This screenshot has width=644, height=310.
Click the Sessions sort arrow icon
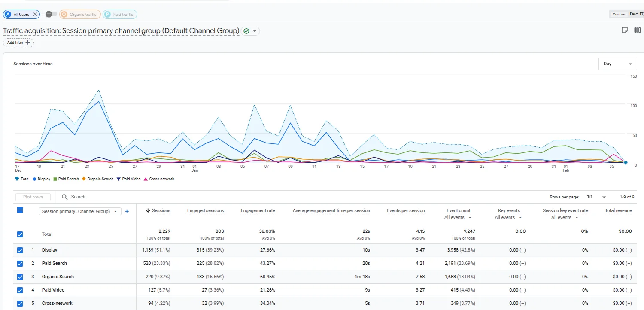[148, 210]
